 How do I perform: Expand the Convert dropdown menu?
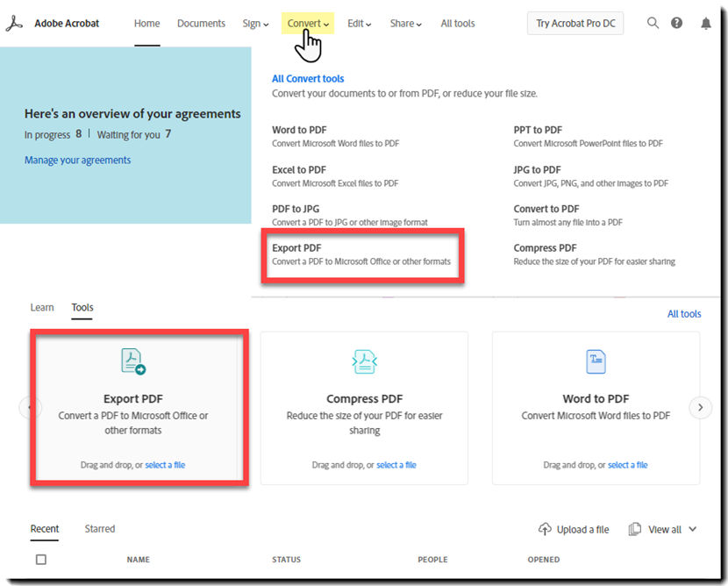pos(308,23)
